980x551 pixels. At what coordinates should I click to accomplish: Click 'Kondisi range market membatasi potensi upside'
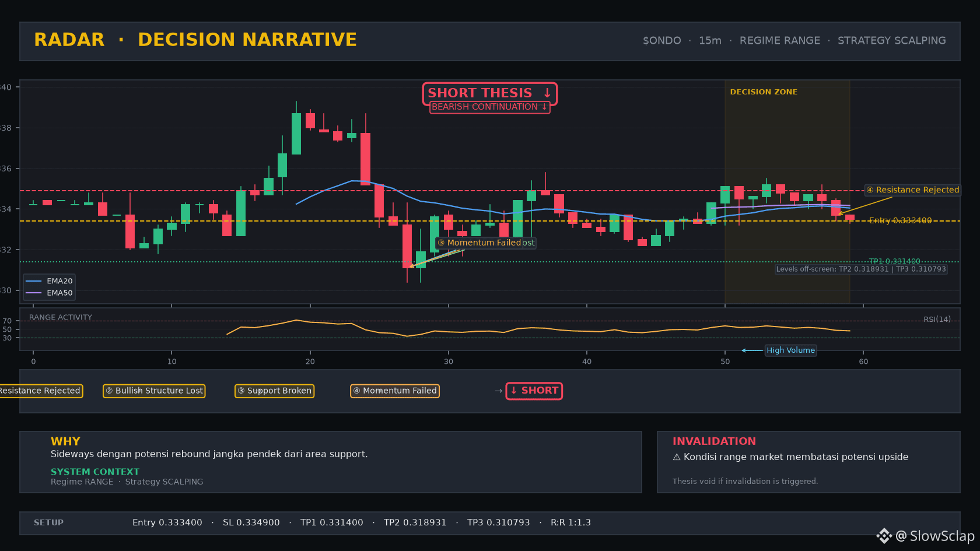pos(796,457)
